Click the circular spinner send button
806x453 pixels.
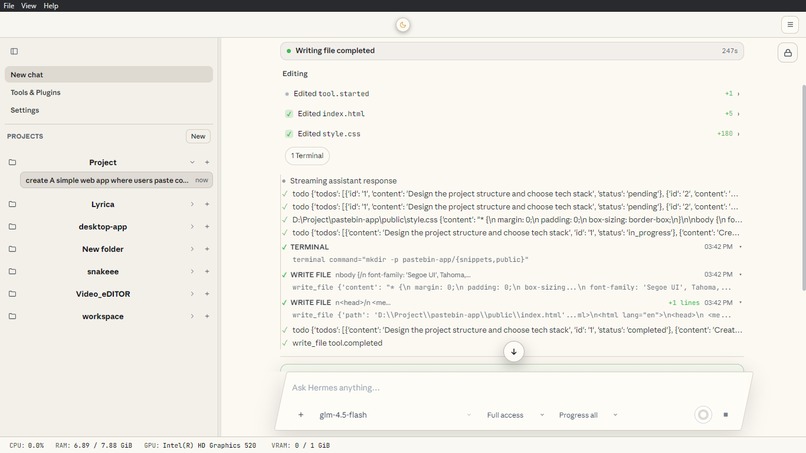click(703, 414)
